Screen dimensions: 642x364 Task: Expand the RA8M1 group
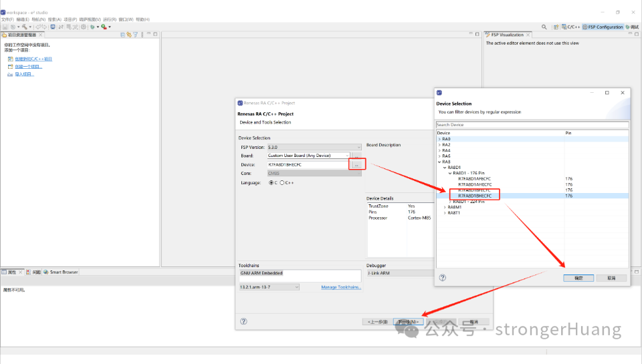445,207
